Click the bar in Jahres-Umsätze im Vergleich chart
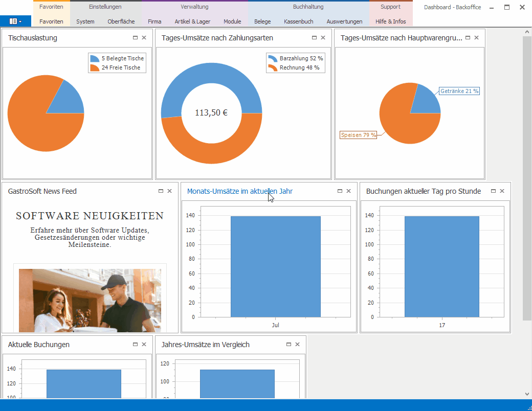 pyautogui.click(x=237, y=384)
